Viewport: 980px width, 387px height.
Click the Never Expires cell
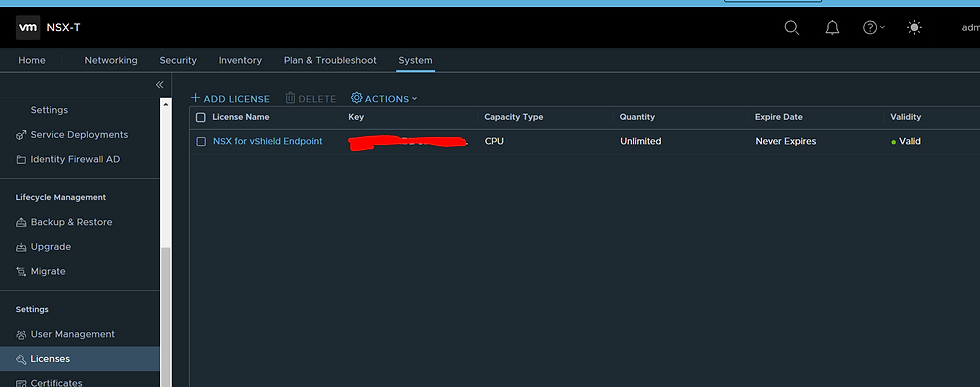click(786, 141)
